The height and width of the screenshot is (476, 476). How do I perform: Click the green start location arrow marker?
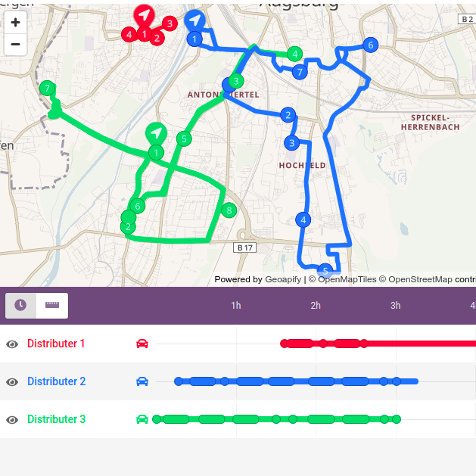[x=156, y=133]
